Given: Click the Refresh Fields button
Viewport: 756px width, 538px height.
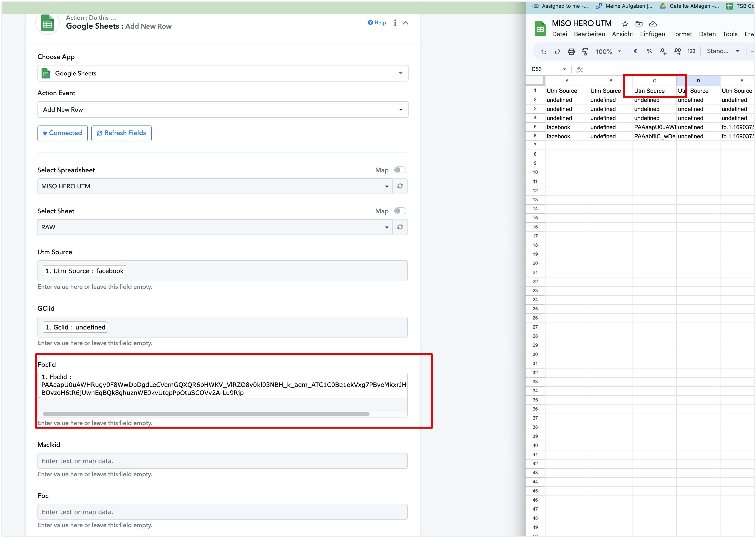Looking at the screenshot, I should [122, 133].
